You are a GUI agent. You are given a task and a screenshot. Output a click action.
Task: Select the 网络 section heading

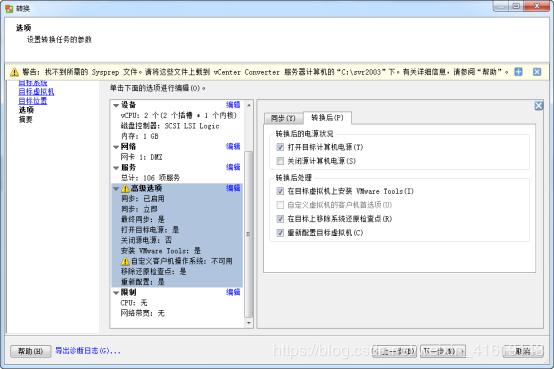click(128, 147)
